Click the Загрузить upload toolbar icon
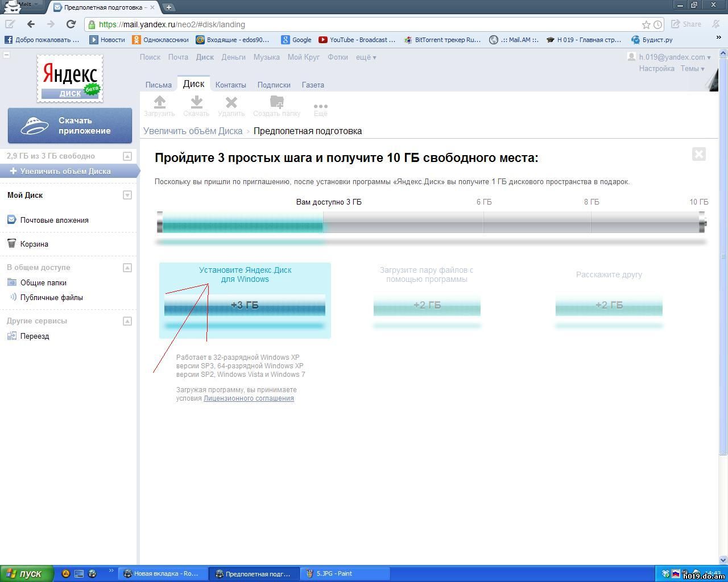 click(x=159, y=106)
